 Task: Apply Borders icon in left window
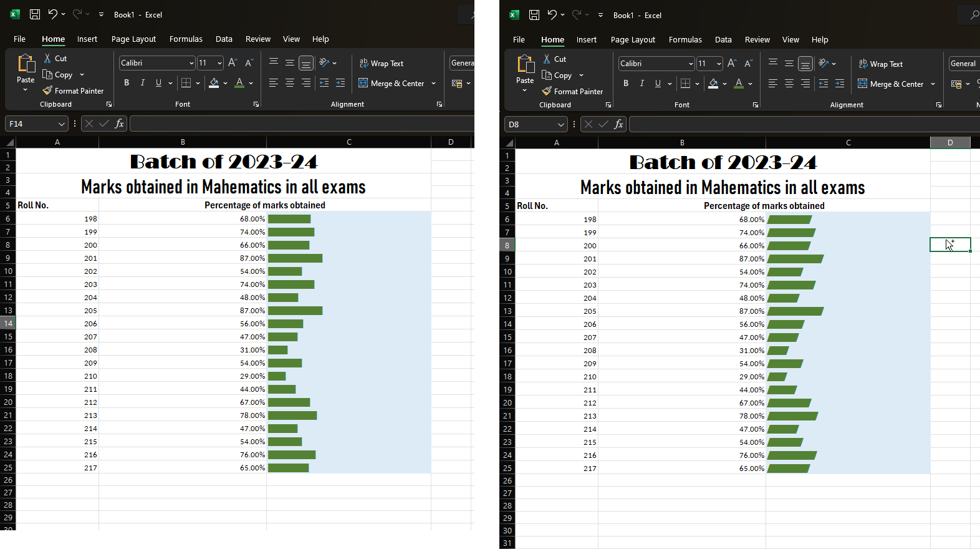(x=186, y=82)
